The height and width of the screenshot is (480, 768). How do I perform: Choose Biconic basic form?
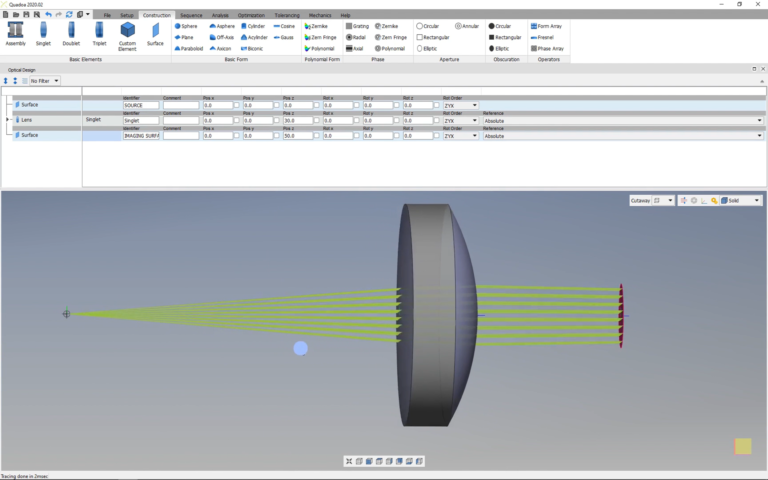pos(252,48)
